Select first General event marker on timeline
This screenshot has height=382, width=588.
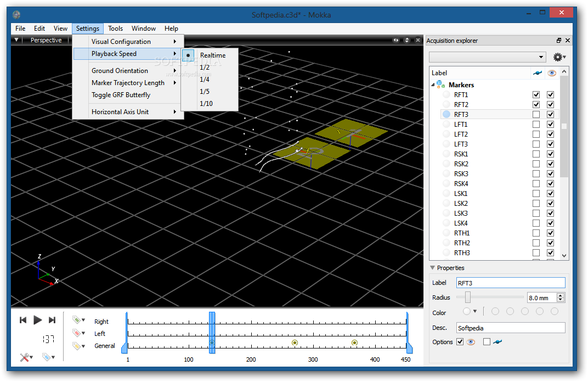(x=212, y=342)
